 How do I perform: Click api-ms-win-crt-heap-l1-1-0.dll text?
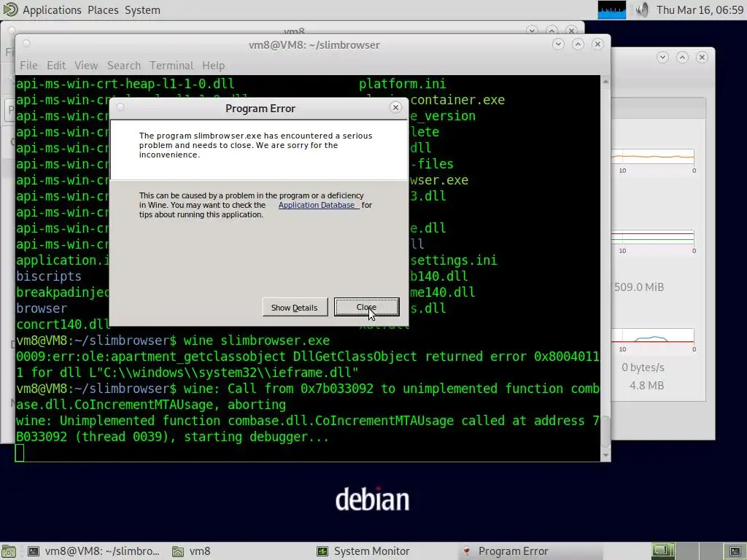[x=125, y=84]
